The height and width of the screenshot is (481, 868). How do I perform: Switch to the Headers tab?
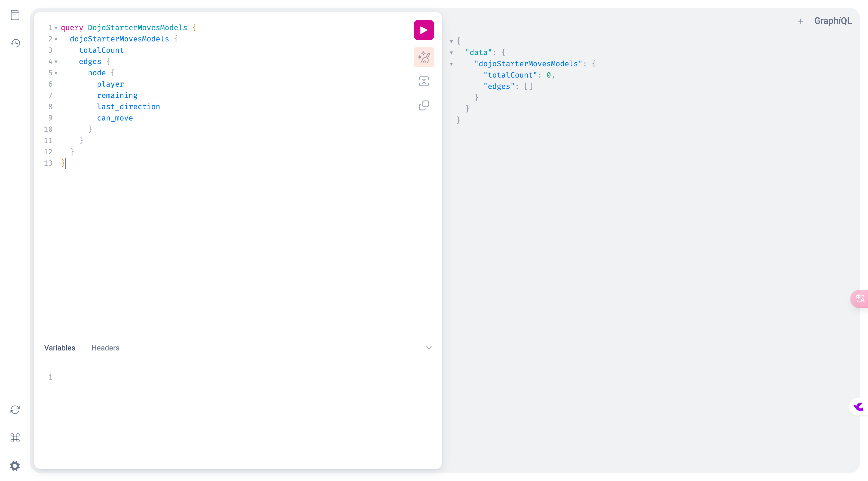click(105, 348)
